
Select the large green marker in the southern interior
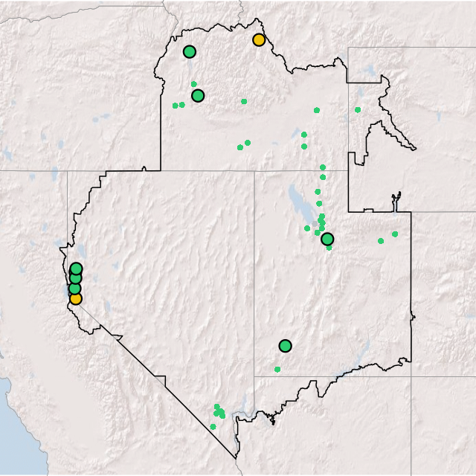[x=285, y=345]
